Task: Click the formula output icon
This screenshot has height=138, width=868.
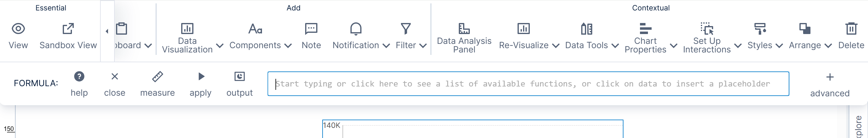Action: [240, 77]
